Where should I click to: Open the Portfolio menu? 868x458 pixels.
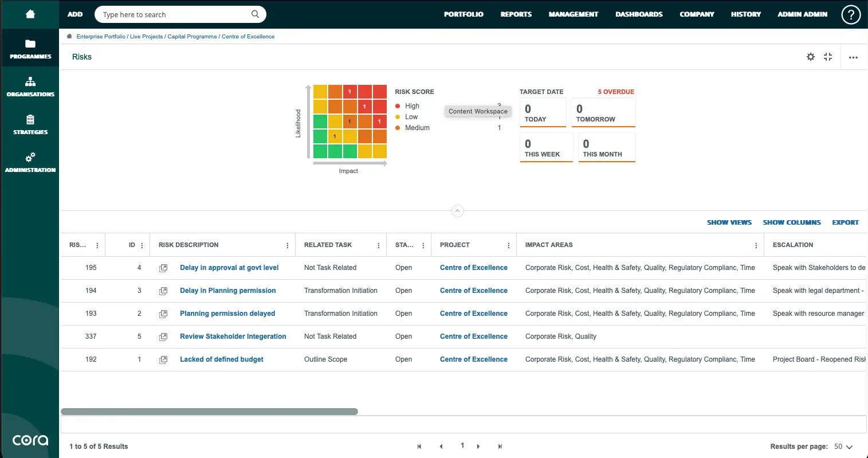coord(464,14)
